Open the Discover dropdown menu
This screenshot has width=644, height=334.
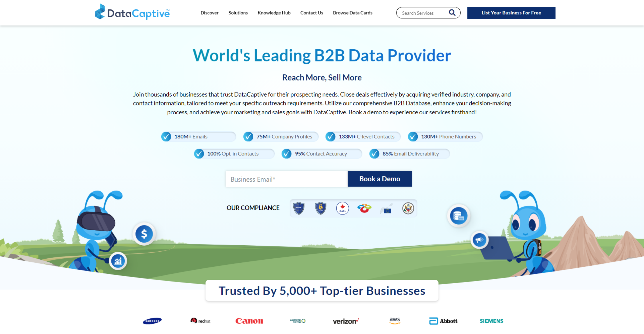pyautogui.click(x=209, y=12)
